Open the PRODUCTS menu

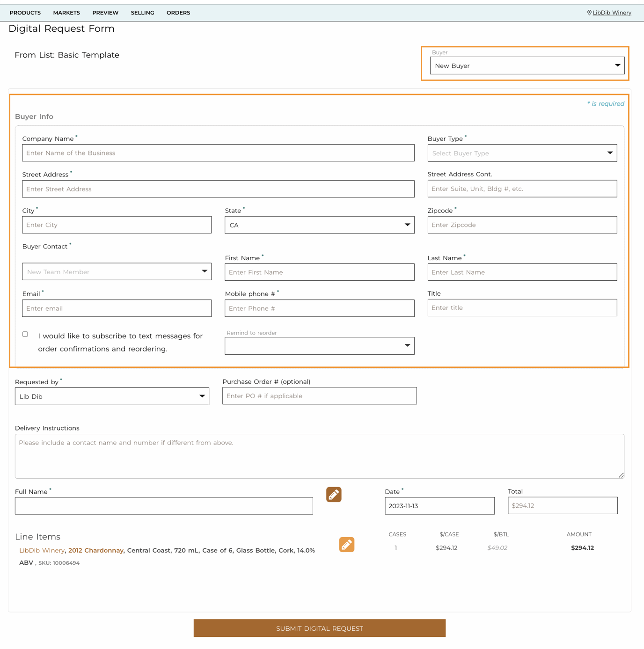pyautogui.click(x=25, y=13)
